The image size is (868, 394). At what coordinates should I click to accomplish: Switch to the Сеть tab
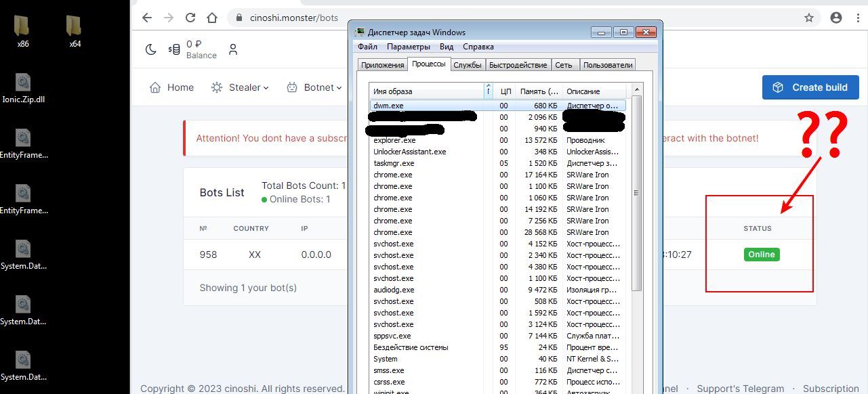click(564, 65)
